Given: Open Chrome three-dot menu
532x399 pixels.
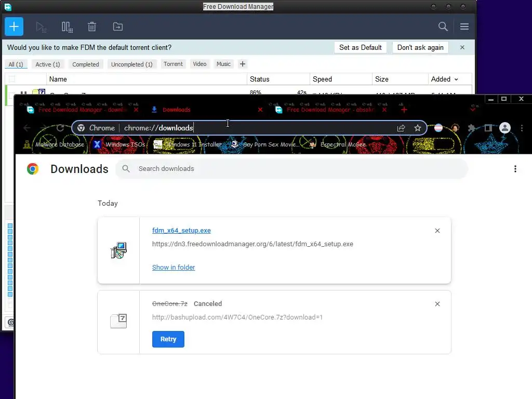Looking at the screenshot, I should tap(522, 128).
